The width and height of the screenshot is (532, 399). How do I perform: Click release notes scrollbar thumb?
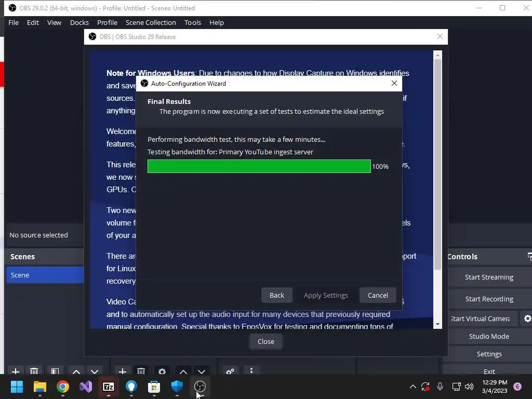pyautogui.click(x=437, y=164)
